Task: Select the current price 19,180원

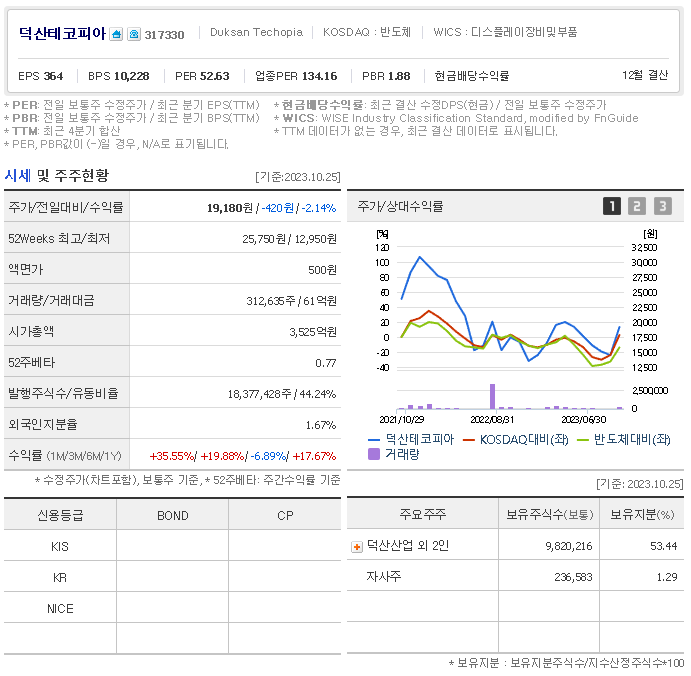Action: 230,208
